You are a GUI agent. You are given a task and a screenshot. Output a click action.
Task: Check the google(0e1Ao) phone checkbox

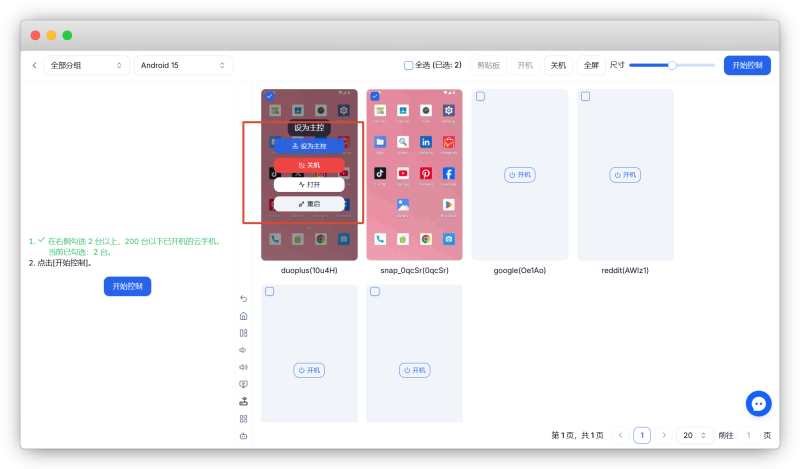[480, 96]
